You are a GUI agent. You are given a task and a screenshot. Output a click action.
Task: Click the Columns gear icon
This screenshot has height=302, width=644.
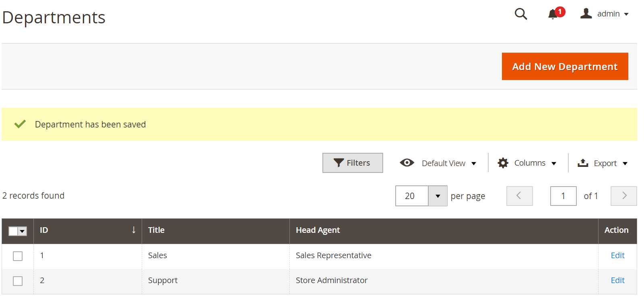tap(503, 163)
